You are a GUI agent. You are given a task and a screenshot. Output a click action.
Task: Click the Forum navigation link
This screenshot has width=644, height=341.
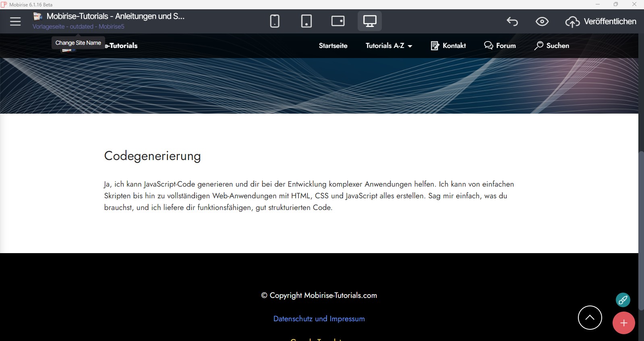pos(500,46)
